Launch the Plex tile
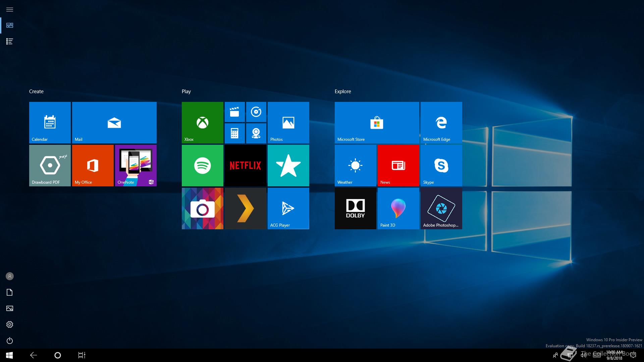 [x=246, y=208]
